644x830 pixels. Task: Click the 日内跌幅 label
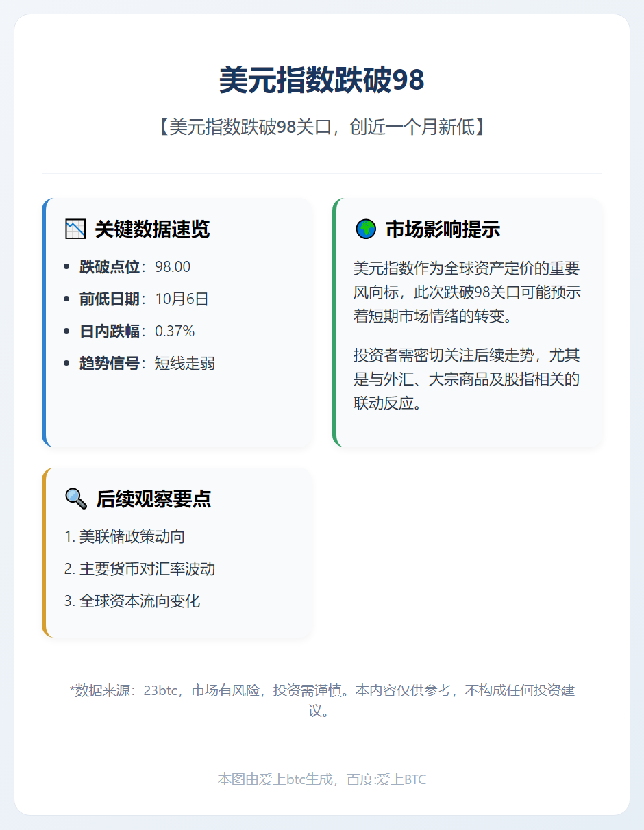tap(110, 331)
